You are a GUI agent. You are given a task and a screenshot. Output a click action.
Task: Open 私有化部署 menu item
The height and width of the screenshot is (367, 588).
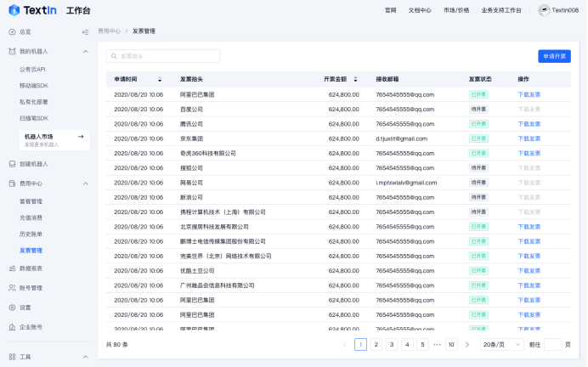[34, 102]
